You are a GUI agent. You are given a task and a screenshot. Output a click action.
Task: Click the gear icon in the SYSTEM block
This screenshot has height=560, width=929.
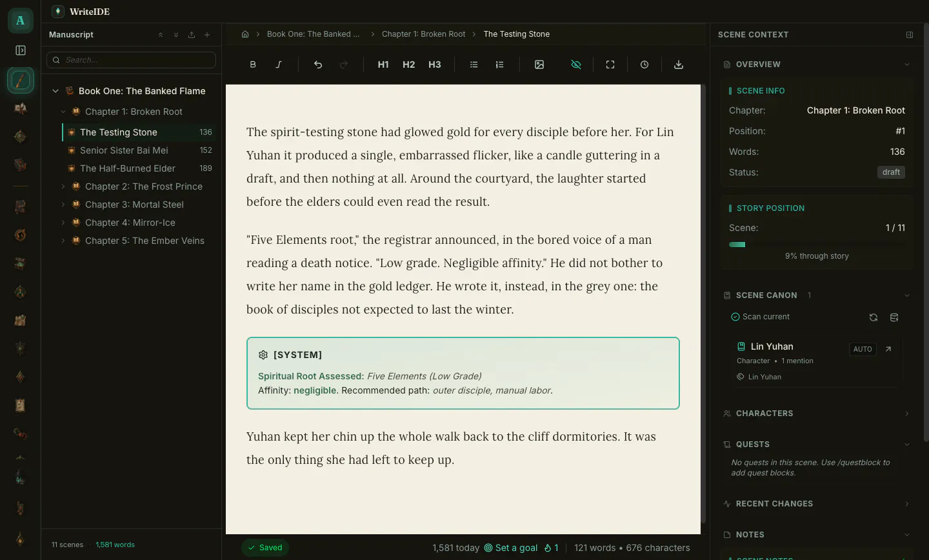point(263,355)
